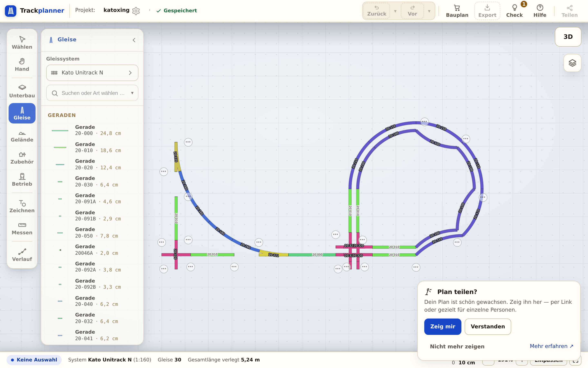The width and height of the screenshot is (588, 368).
Task: Select Gerade 20-040 6,2 cm track
Action: point(92,301)
